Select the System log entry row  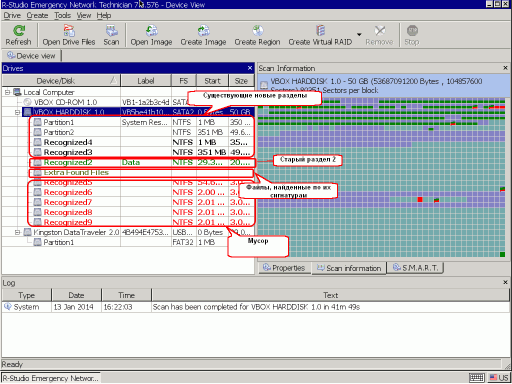tap(256, 307)
